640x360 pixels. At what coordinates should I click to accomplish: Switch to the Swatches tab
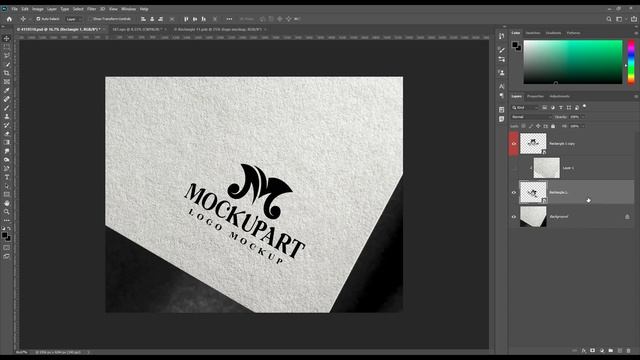click(x=533, y=33)
